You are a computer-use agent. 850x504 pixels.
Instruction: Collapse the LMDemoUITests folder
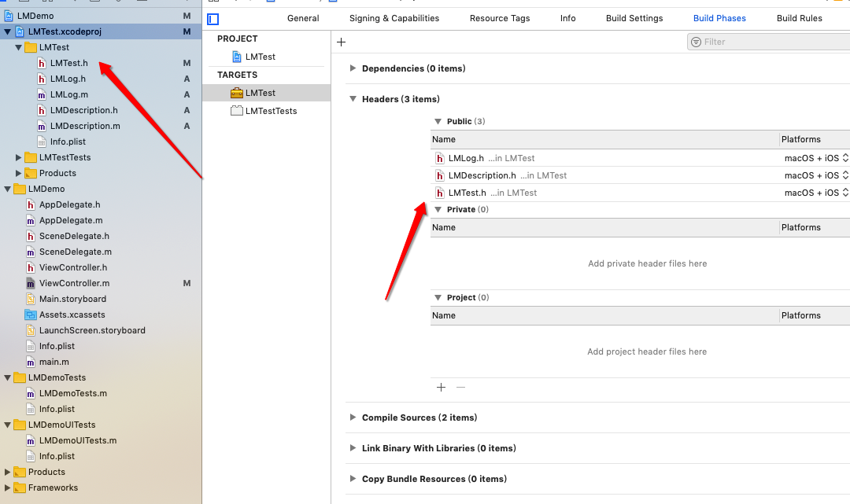point(8,425)
